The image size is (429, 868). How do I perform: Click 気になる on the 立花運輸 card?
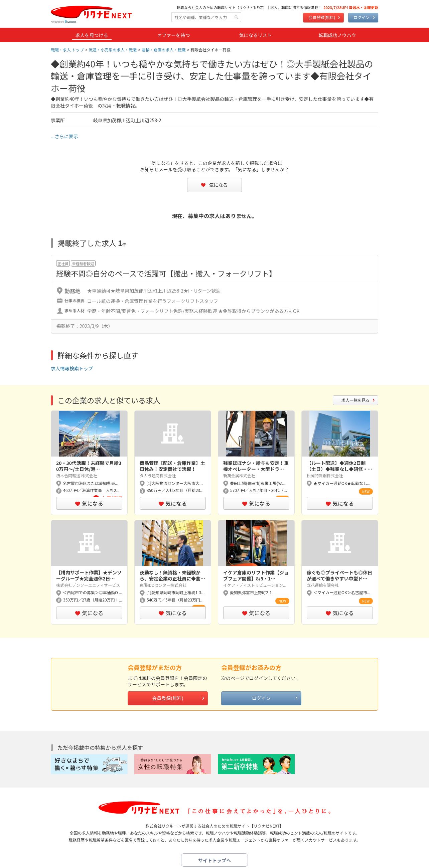click(340, 613)
